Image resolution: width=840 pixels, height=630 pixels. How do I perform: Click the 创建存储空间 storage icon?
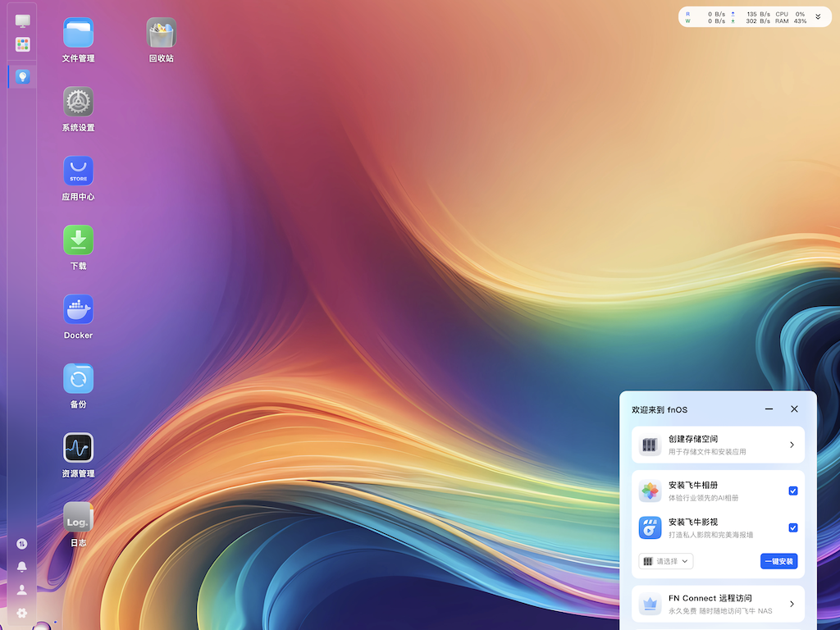pyautogui.click(x=650, y=445)
